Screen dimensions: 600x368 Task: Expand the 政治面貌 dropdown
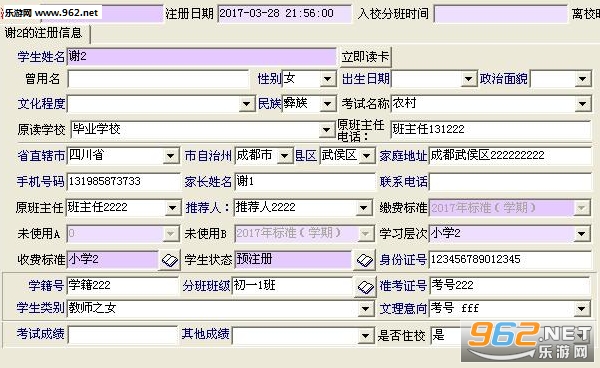[582, 79]
